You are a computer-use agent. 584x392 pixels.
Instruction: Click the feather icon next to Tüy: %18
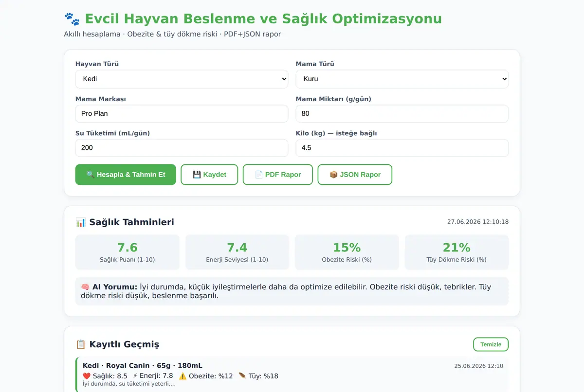point(242,376)
